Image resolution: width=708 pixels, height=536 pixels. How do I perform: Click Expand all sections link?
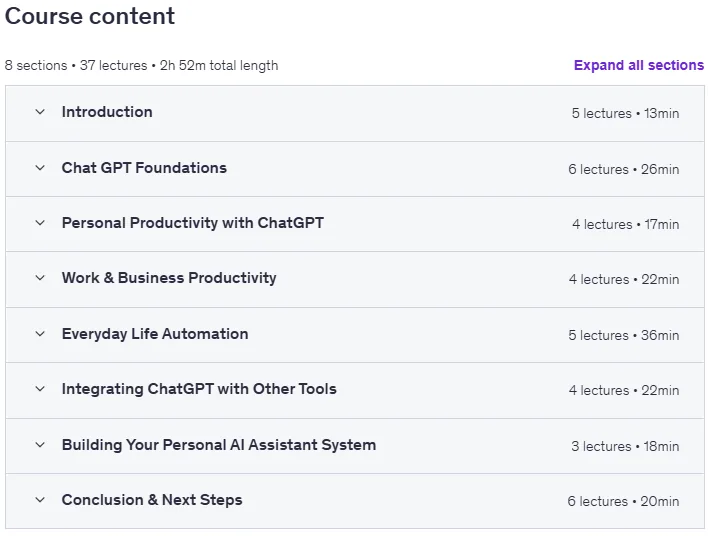pos(638,65)
